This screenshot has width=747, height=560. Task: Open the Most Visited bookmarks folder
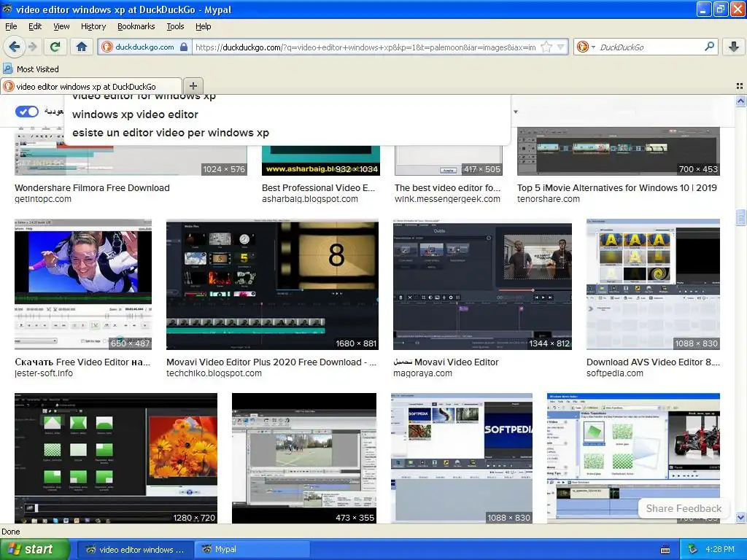pos(31,69)
